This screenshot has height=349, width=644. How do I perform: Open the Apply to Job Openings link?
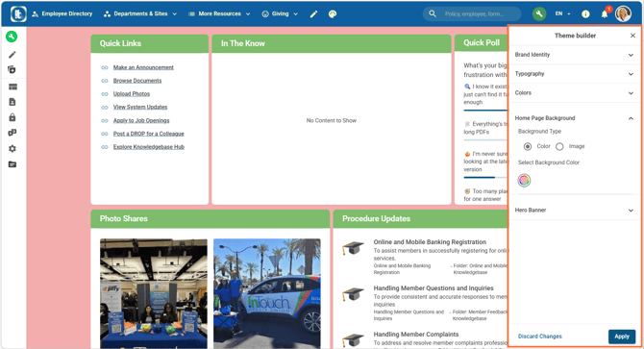tap(141, 121)
